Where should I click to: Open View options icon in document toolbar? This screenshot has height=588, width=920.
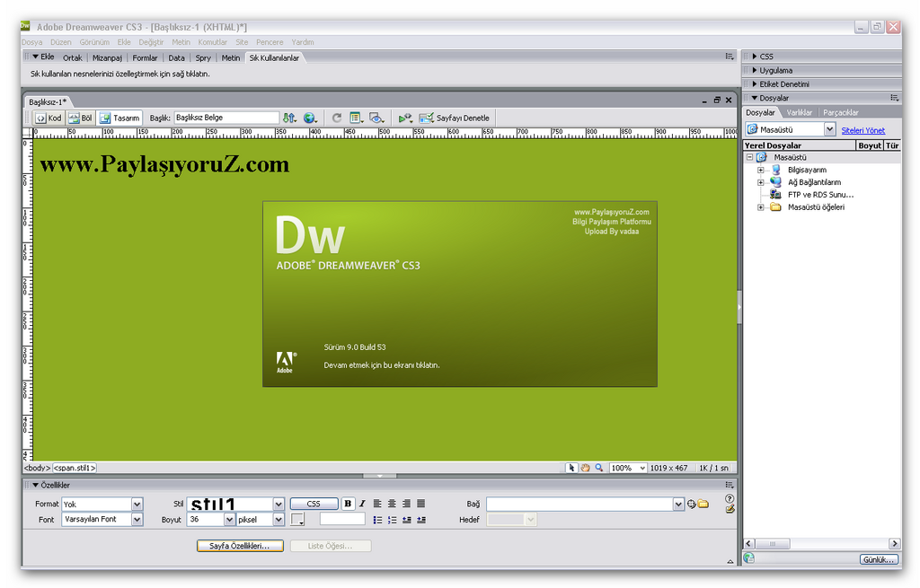356,118
